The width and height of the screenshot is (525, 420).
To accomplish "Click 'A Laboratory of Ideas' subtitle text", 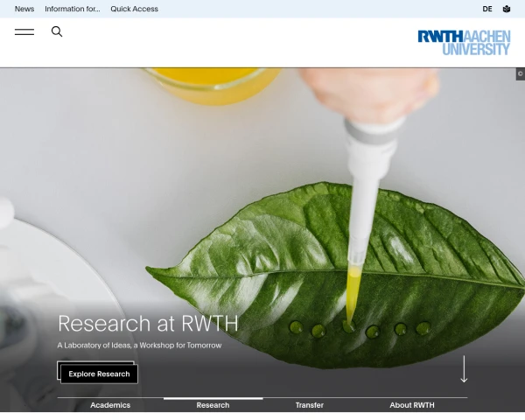I will (x=139, y=345).
